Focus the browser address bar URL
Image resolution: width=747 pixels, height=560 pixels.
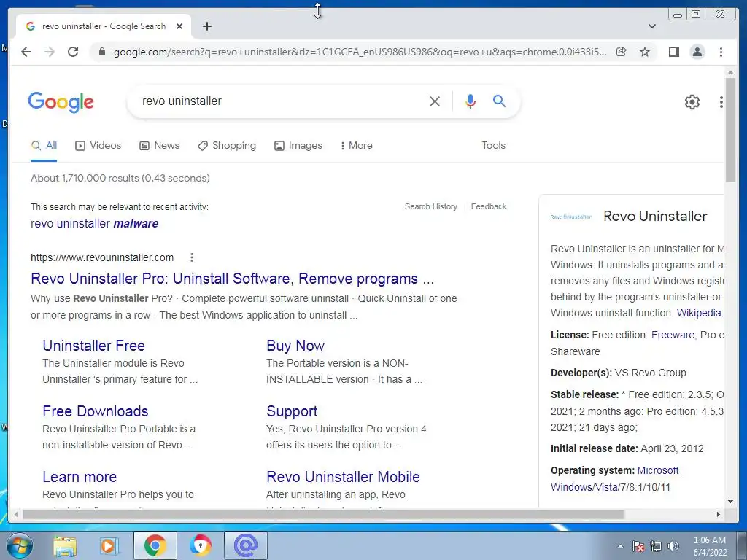pos(360,52)
